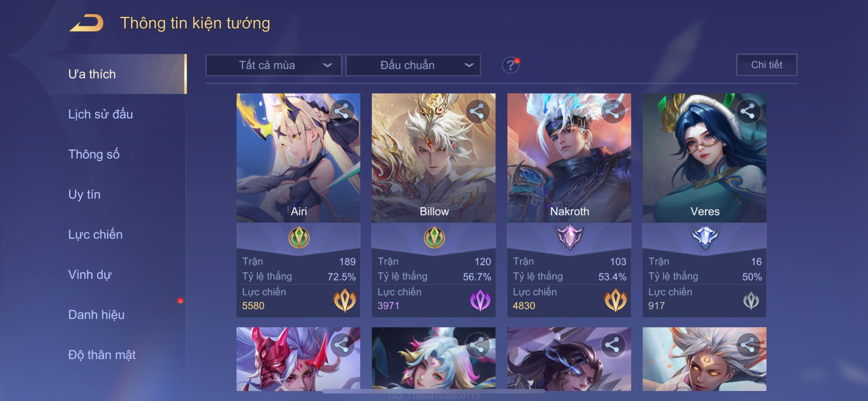
Task: Click the Chi tiết button
Action: click(767, 65)
